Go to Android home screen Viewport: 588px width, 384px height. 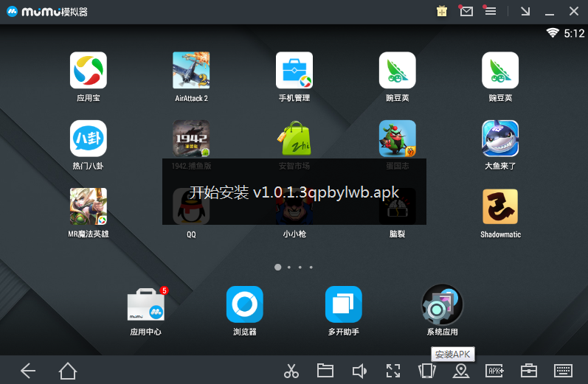67,371
